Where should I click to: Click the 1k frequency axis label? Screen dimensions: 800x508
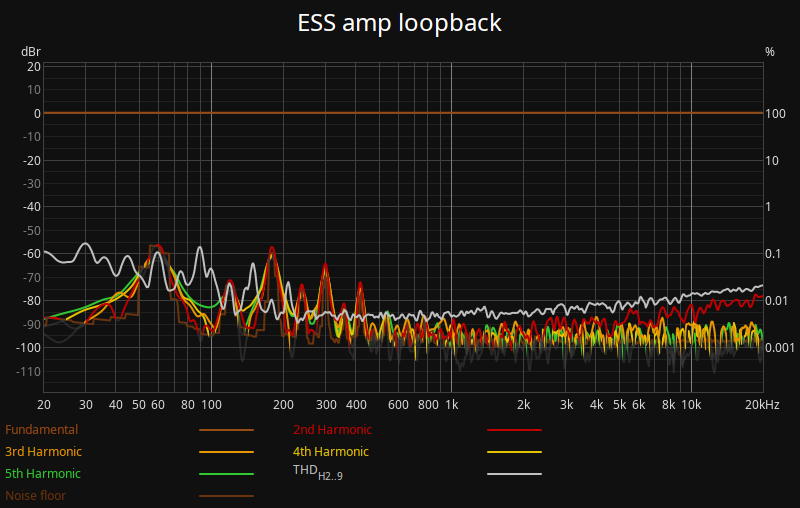(452, 404)
